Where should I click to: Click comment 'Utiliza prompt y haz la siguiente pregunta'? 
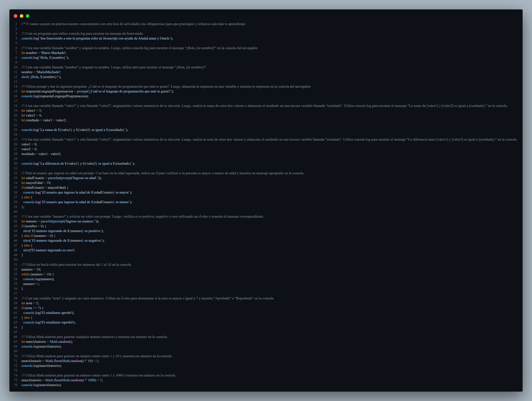(166, 87)
